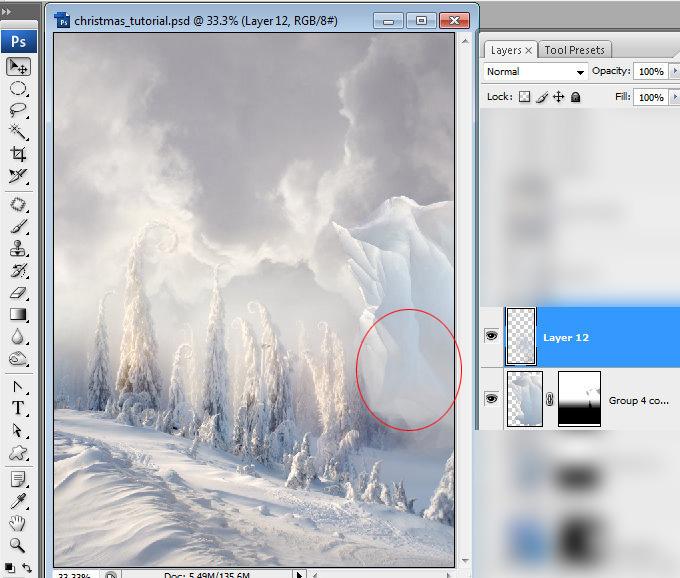Select Group 4 copy layer thumbnail
The image size is (680, 578).
[x=524, y=399]
